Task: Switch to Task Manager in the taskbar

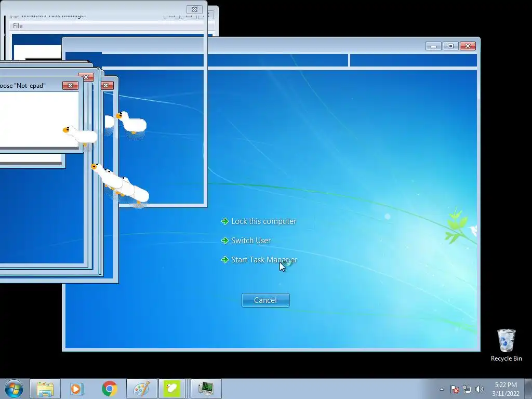Action: tap(206, 389)
